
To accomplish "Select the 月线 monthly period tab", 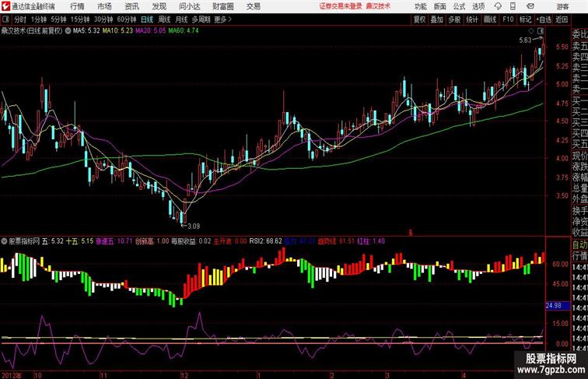I will (x=181, y=19).
